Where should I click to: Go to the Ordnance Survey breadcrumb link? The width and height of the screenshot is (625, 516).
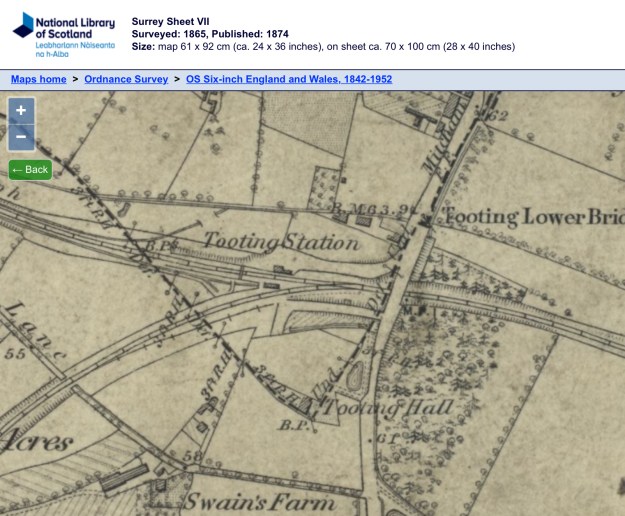point(125,78)
